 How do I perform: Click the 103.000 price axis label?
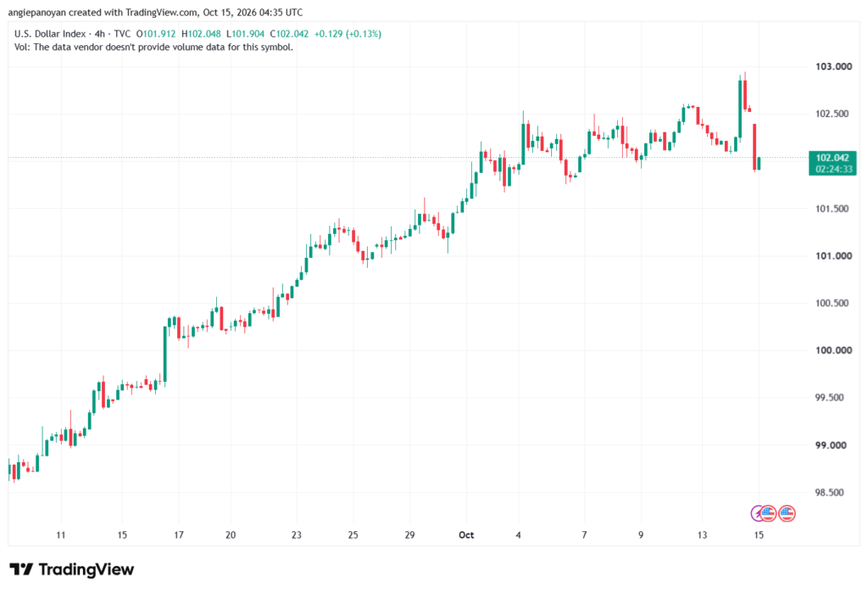click(x=833, y=66)
